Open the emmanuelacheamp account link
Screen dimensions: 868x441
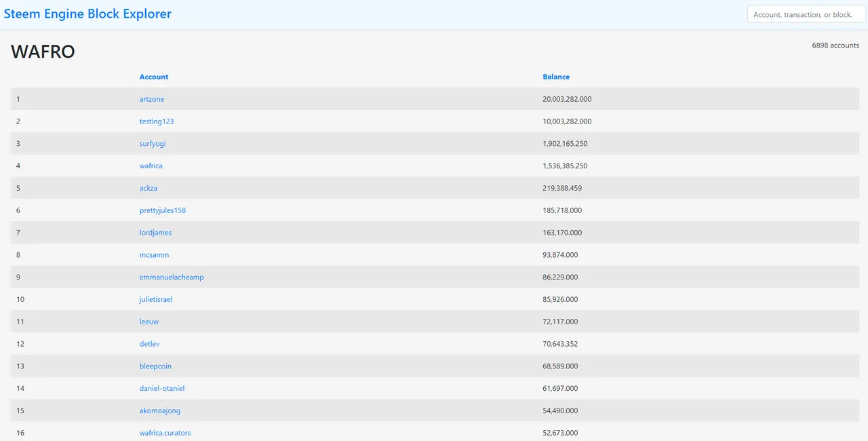click(172, 277)
